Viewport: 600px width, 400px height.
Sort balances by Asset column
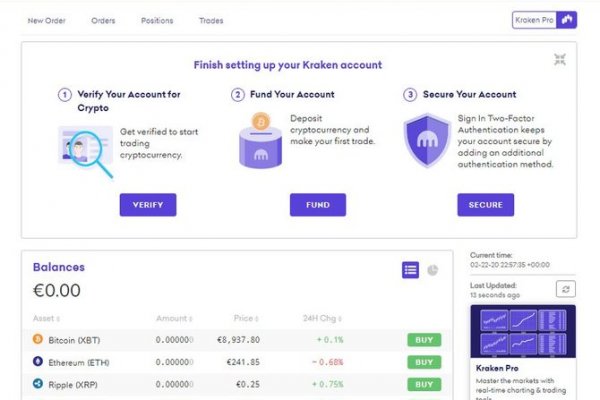(46, 318)
